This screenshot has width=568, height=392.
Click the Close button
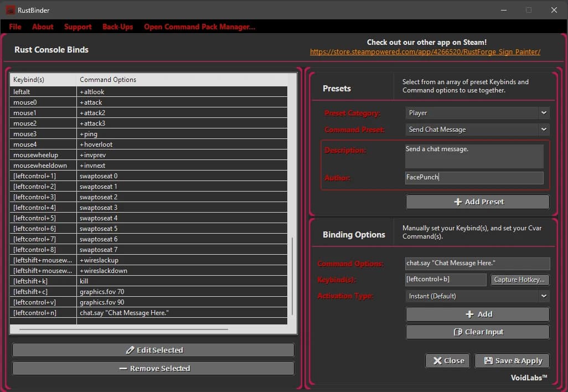448,360
